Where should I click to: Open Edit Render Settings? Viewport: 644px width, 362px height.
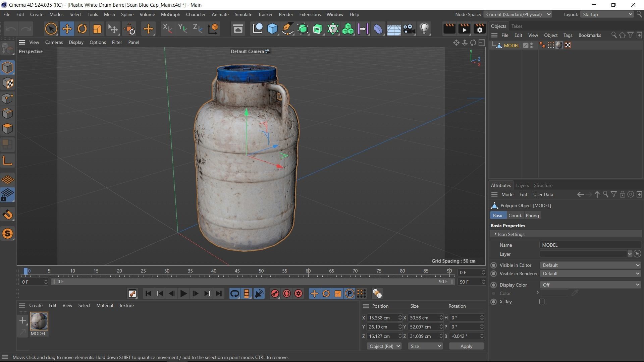tap(480, 29)
